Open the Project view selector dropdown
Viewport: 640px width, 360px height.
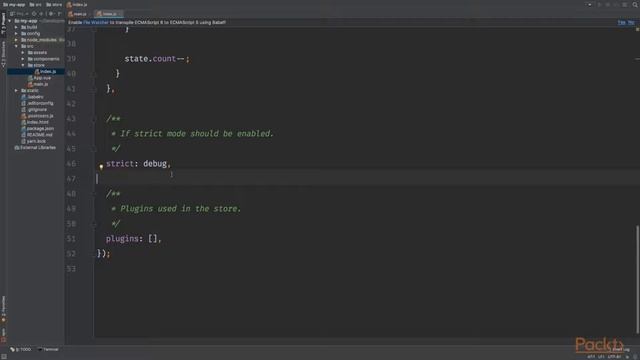[x=19, y=13]
